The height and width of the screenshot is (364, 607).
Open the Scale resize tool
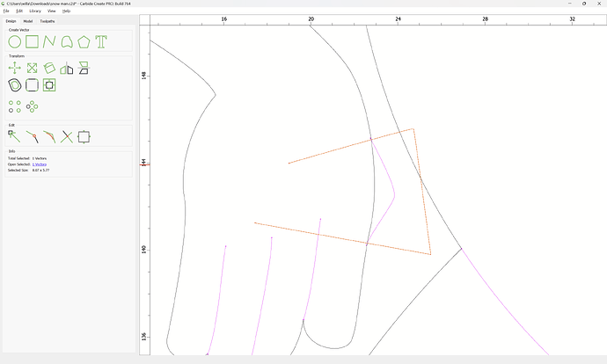click(32, 68)
